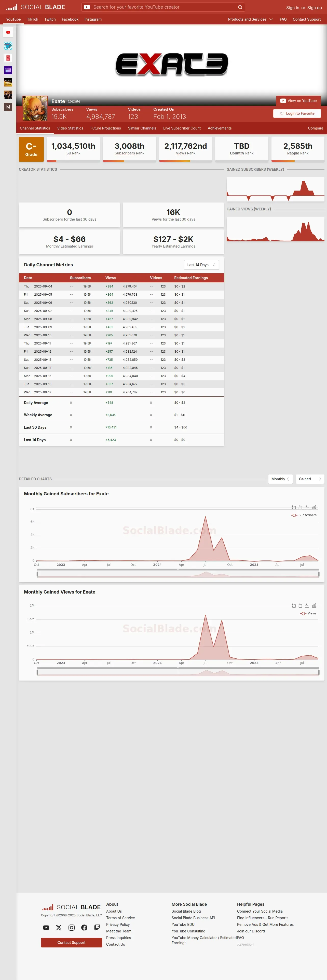Switch Views chart to line view
Screen dimensions: 327x980
point(307,606)
